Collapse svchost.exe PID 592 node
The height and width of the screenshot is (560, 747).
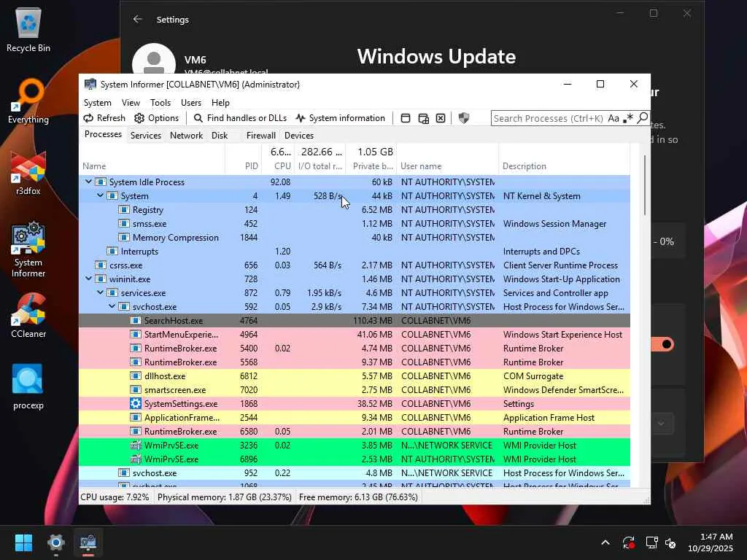[112, 306]
